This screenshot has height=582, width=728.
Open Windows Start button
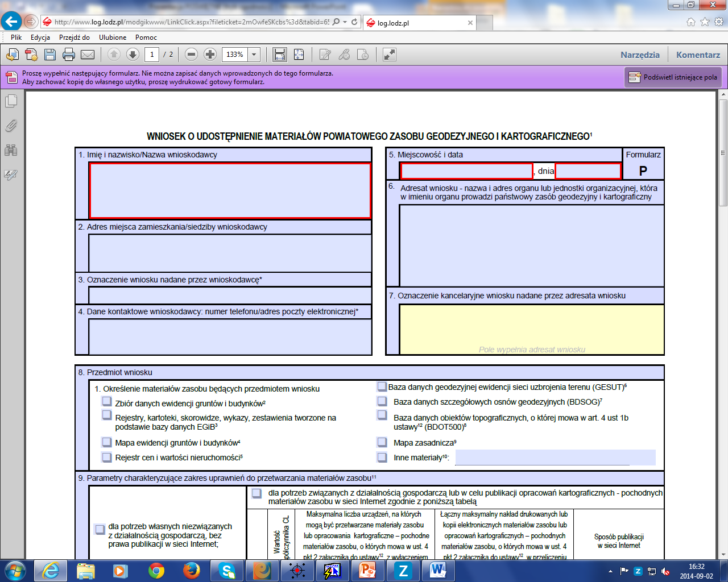click(15, 570)
